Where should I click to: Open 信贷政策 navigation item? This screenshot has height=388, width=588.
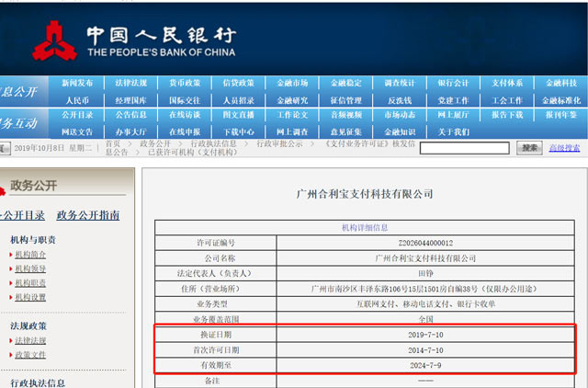click(239, 83)
